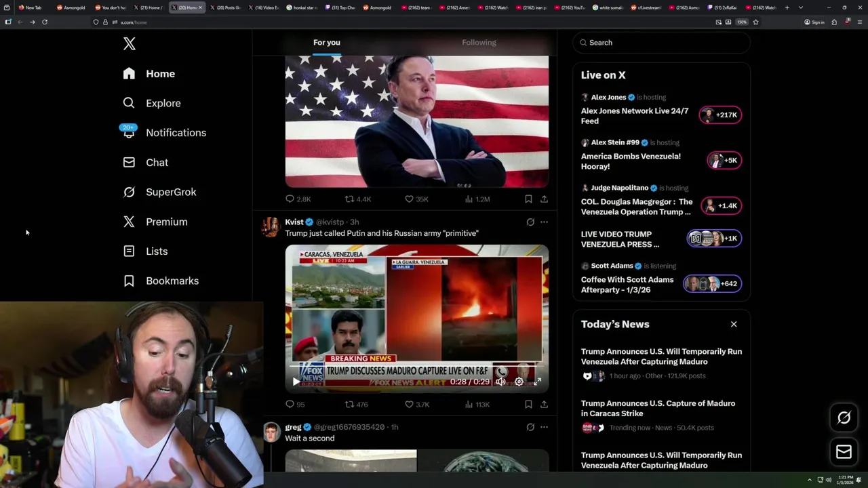The height and width of the screenshot is (488, 868).
Task: Share the Elon Musk flag post
Action: coord(544,199)
